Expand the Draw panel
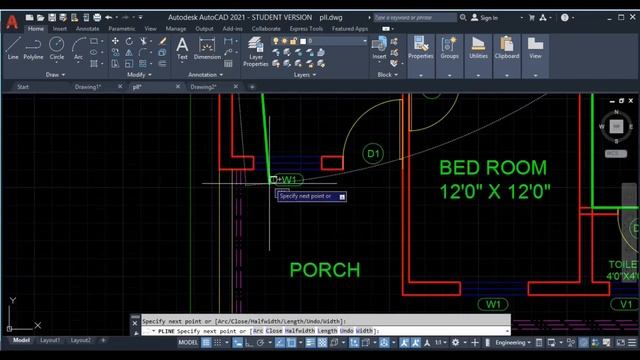This screenshot has width=640, height=360. coord(56,75)
